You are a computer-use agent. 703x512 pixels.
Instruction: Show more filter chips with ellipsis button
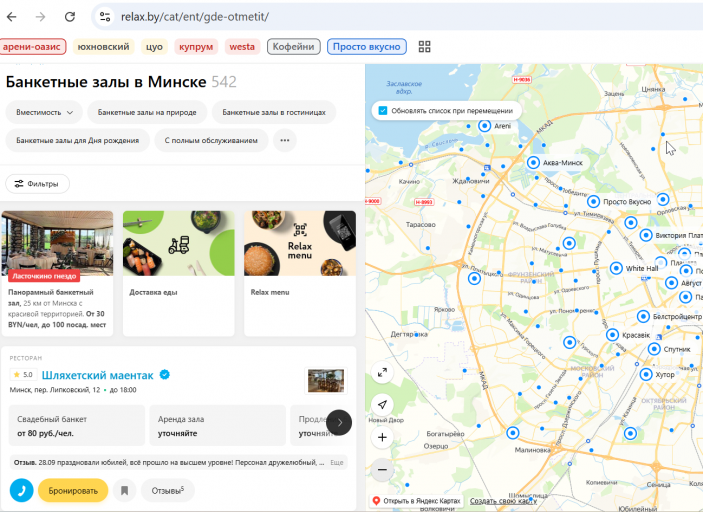tap(285, 140)
